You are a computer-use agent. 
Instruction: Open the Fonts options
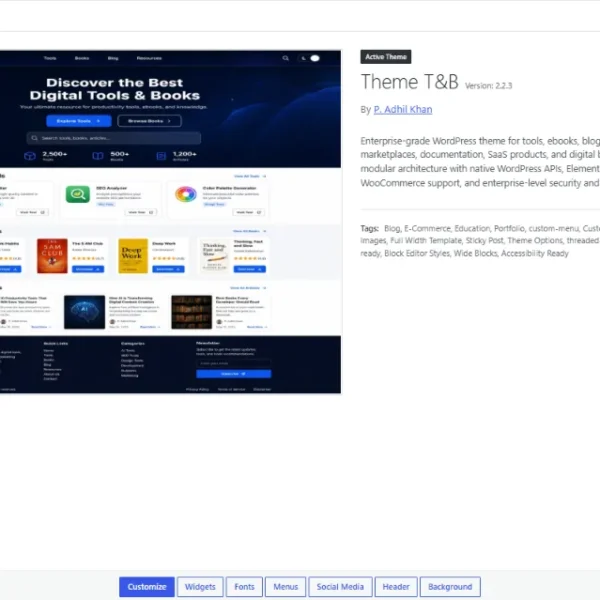pyautogui.click(x=244, y=587)
